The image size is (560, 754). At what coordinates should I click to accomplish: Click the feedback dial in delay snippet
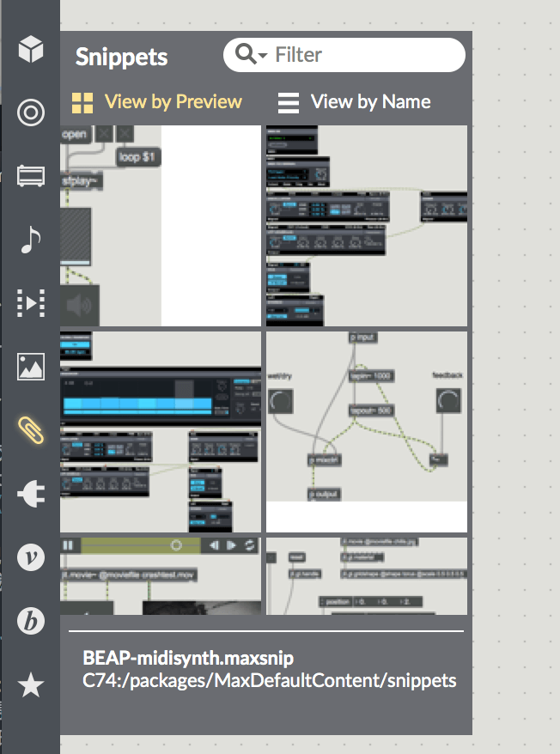[448, 400]
